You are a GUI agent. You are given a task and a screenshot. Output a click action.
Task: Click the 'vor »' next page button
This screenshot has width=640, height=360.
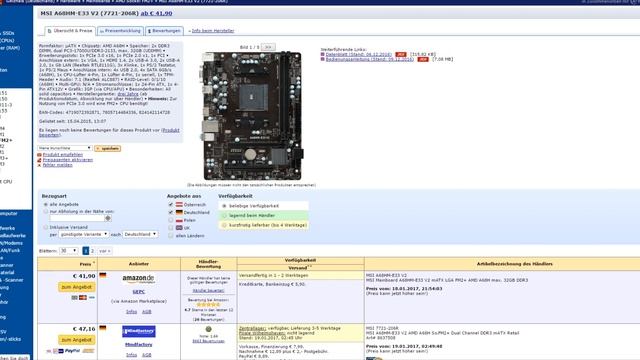(104, 251)
